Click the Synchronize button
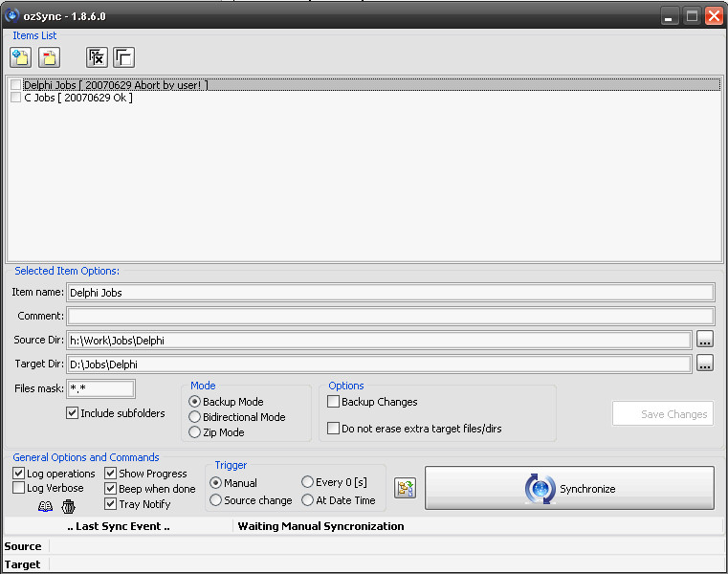The height and width of the screenshot is (574, 728). [570, 489]
